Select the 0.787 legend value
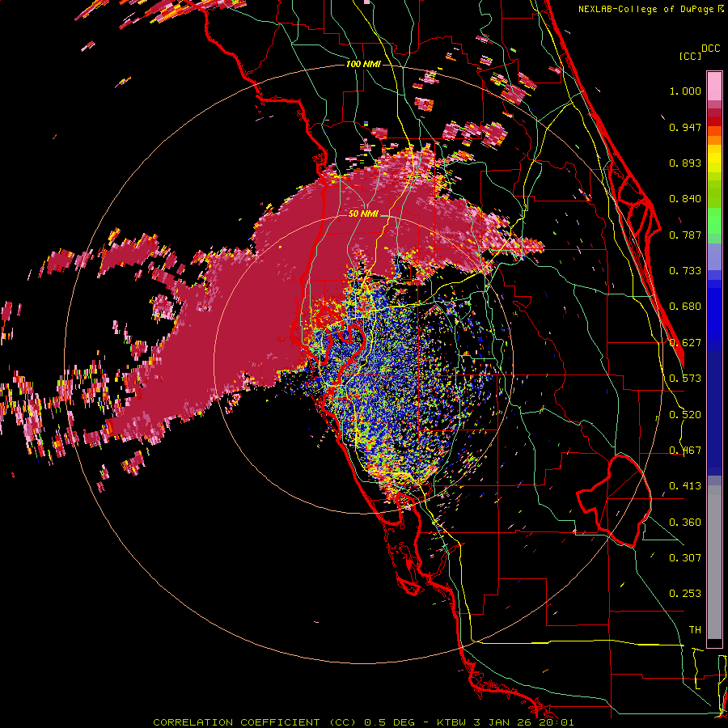 pos(685,235)
